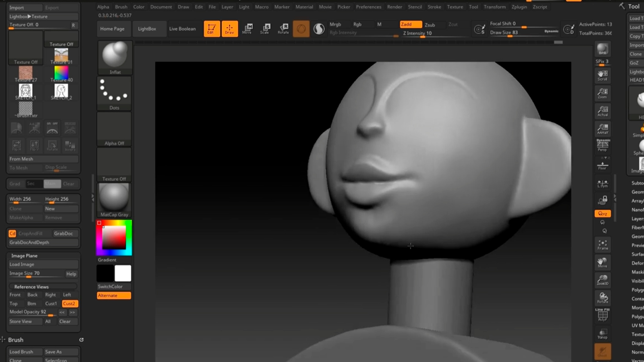Open the Stroke menu
Image resolution: width=644 pixels, height=362 pixels.
pos(434,7)
